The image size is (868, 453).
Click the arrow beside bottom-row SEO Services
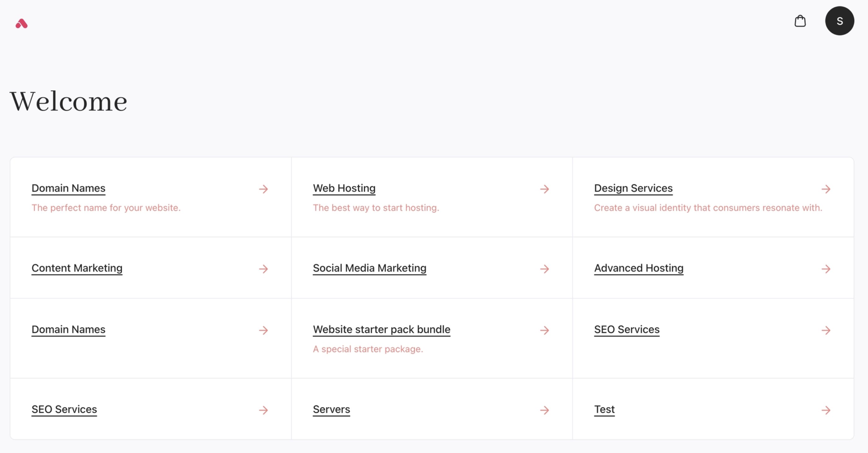pyautogui.click(x=263, y=410)
